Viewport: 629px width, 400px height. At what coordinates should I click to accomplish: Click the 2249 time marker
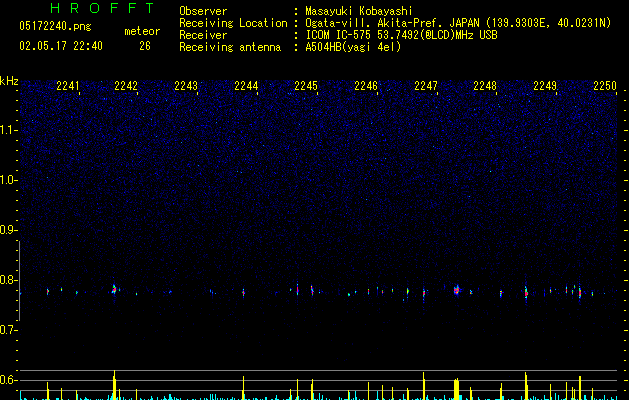click(545, 86)
